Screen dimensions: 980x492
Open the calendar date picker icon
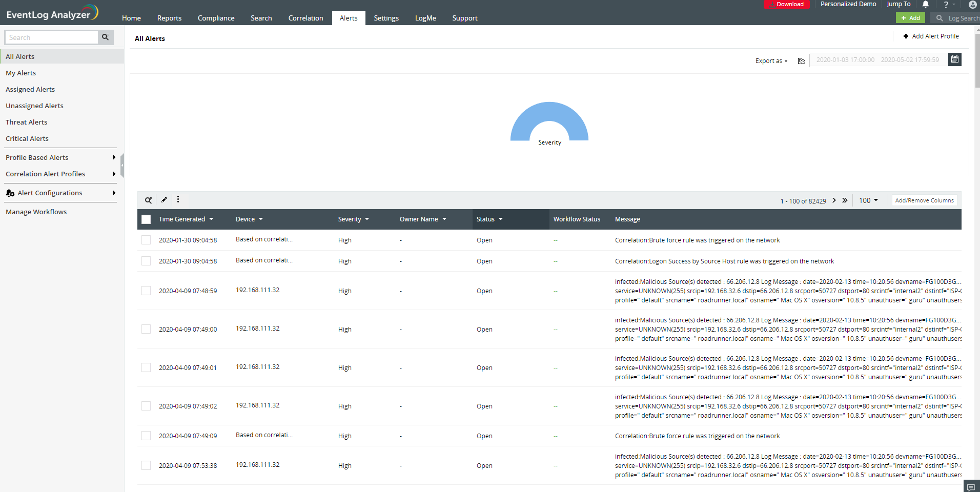point(954,59)
